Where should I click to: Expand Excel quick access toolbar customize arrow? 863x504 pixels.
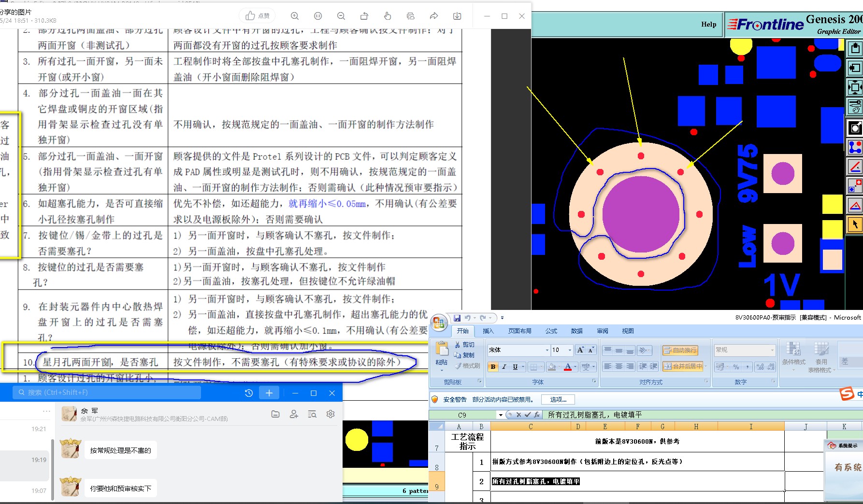coord(502,318)
